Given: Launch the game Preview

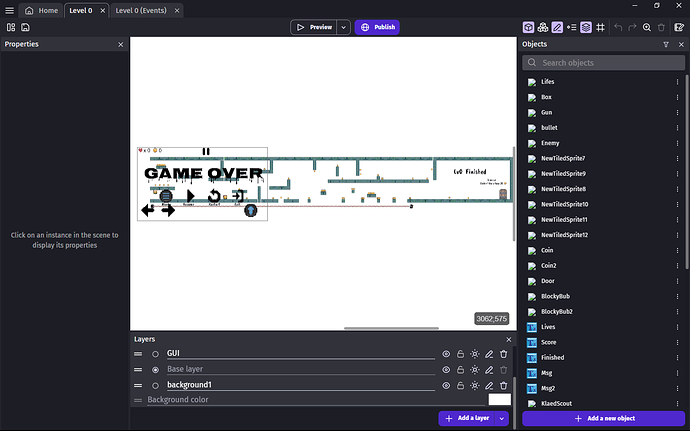Looking at the screenshot, I should [314, 27].
